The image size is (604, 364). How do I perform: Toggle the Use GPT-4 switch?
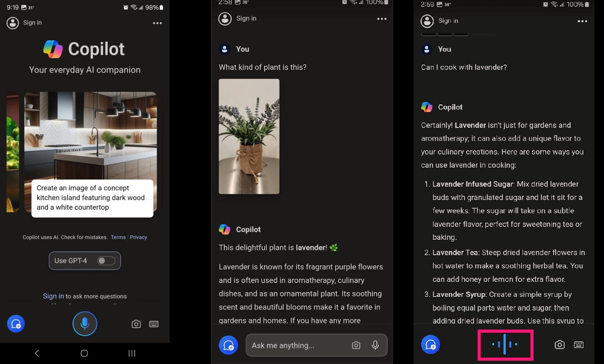(x=106, y=261)
